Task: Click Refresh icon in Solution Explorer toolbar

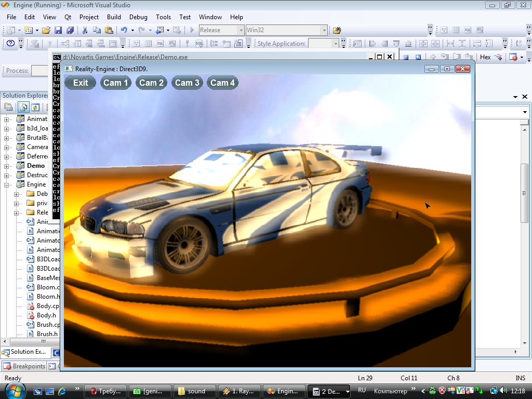Action: (x=35, y=108)
